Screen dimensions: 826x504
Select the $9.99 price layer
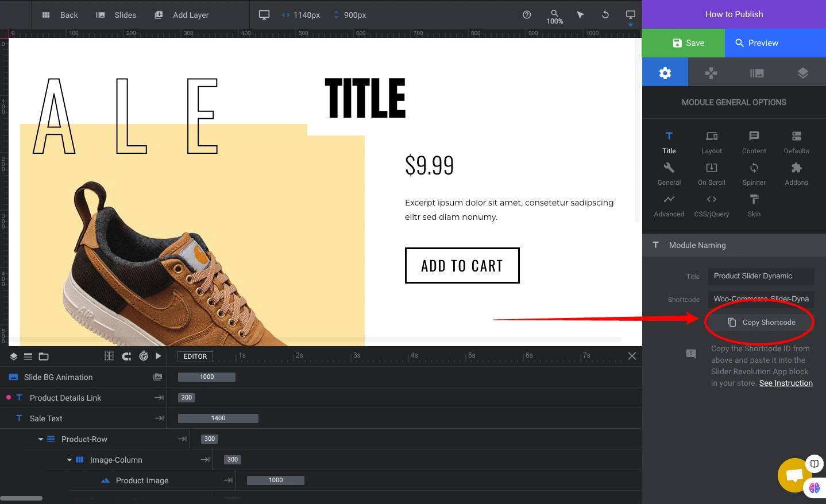pyautogui.click(x=430, y=165)
